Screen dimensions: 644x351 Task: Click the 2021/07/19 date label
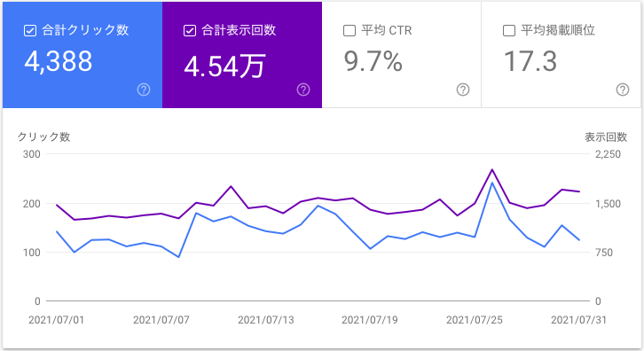(x=370, y=320)
